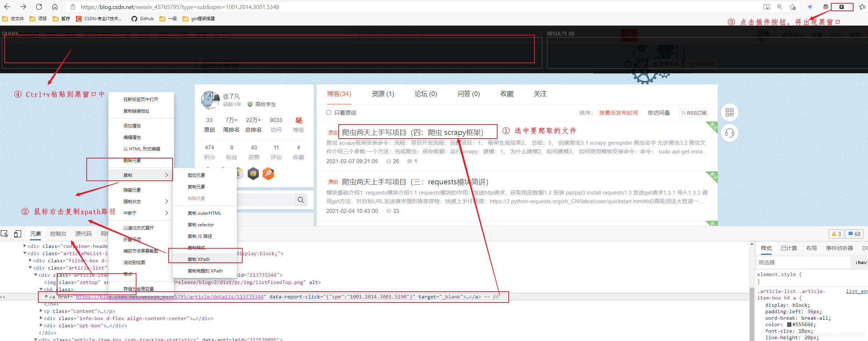
Task: Expand the selected a href node
Action: [x=47, y=296]
